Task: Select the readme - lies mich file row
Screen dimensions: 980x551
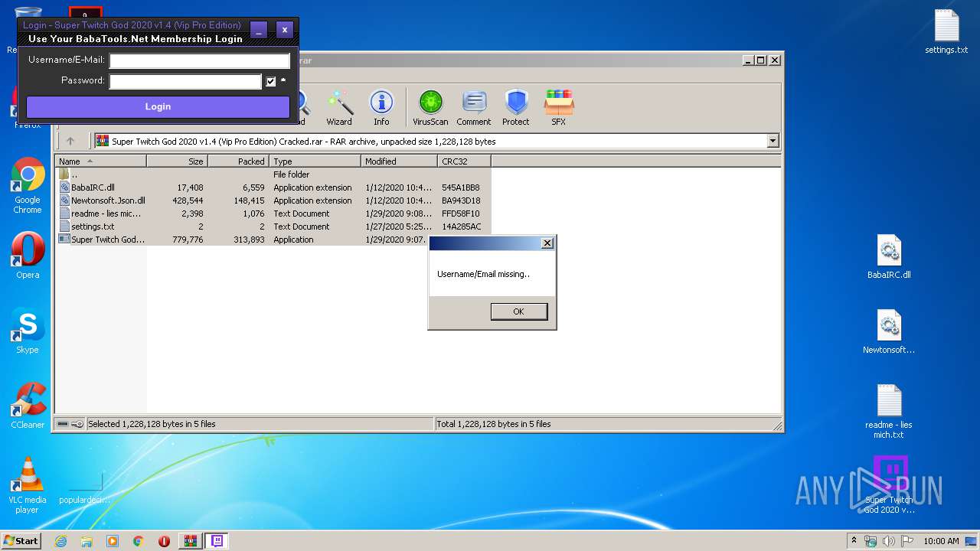Action: pos(273,214)
